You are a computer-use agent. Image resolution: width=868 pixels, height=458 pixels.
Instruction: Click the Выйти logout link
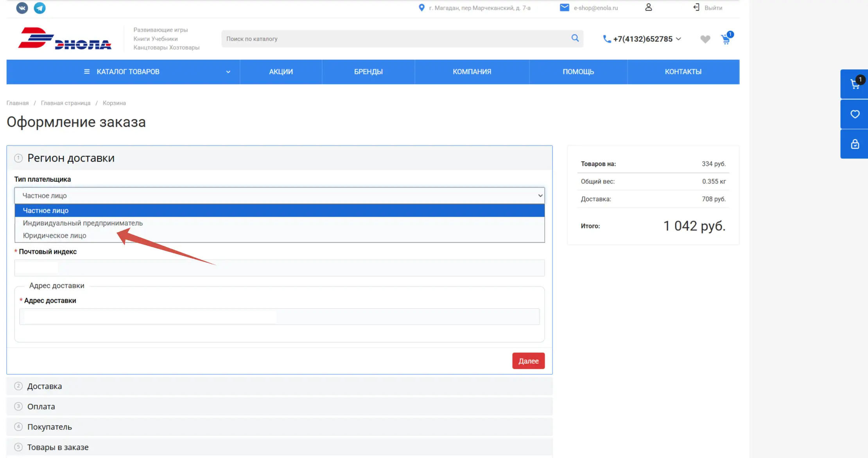click(713, 8)
